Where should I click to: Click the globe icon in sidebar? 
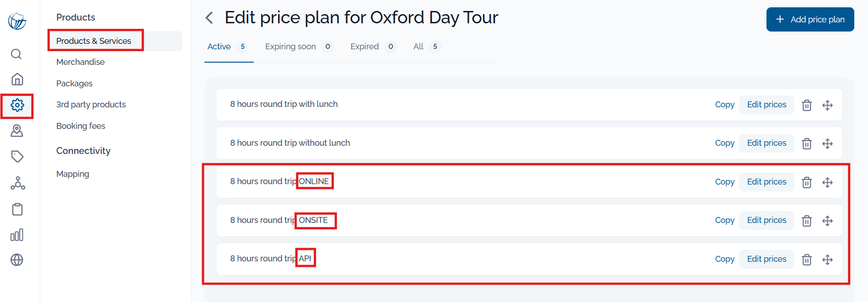coord(17,260)
